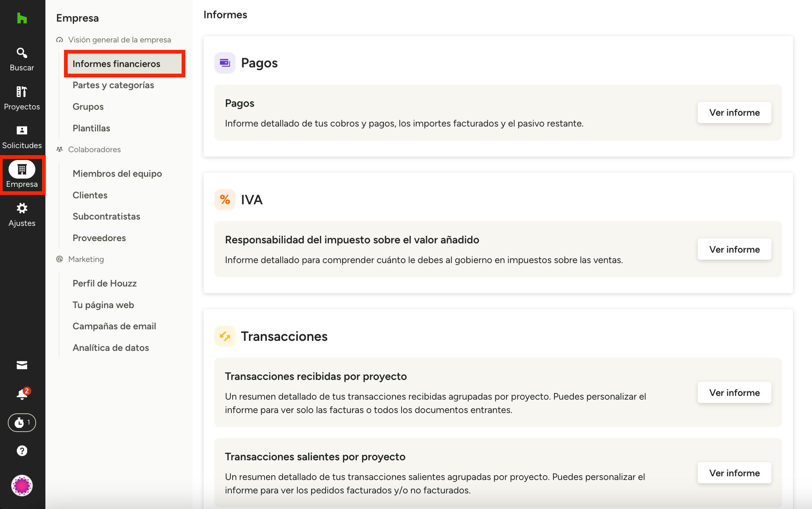Open notifications bell with badge

tap(22, 394)
